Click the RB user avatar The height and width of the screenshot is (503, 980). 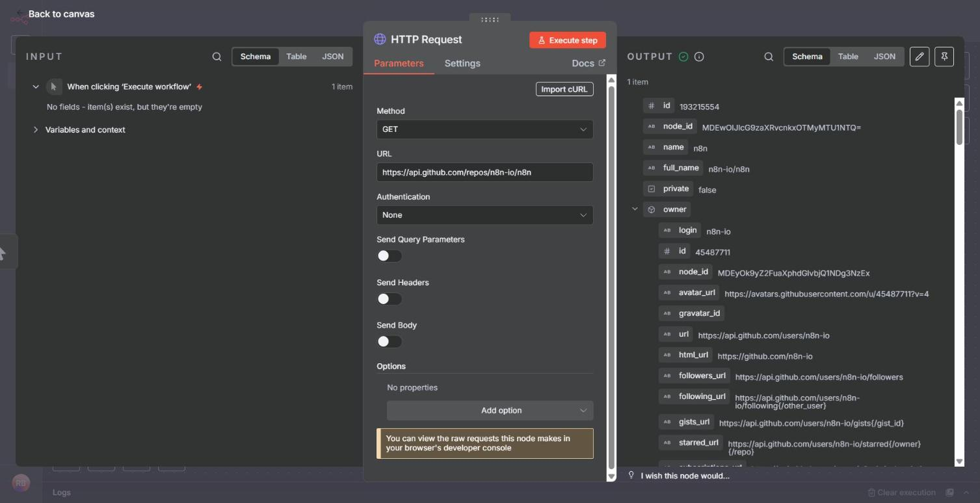click(21, 483)
